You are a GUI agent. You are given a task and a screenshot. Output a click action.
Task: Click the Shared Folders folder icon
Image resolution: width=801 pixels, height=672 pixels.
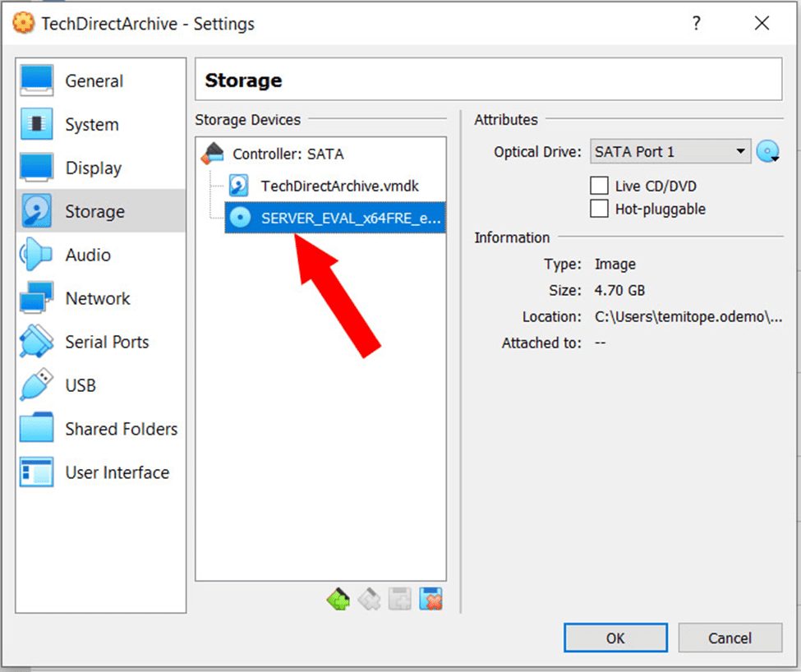[x=36, y=427]
